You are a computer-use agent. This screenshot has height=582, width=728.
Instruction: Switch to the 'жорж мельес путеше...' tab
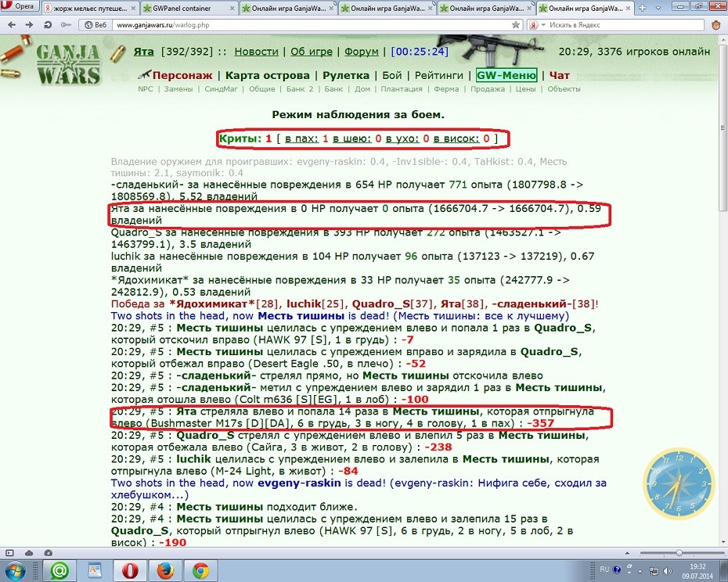(x=90, y=9)
